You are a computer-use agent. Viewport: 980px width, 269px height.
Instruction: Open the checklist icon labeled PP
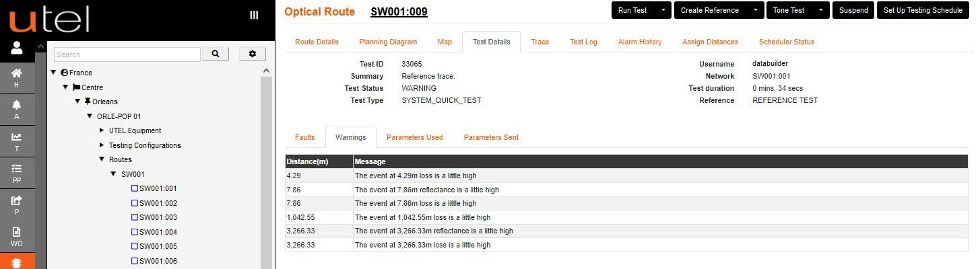[17, 173]
